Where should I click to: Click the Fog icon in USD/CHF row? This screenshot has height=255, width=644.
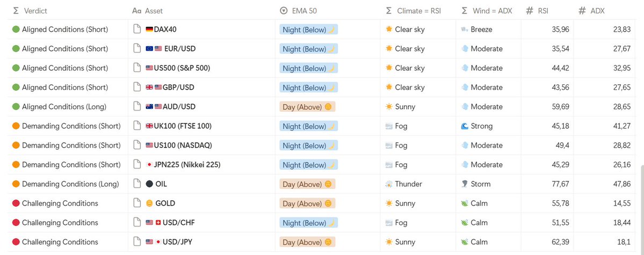[x=388, y=223]
